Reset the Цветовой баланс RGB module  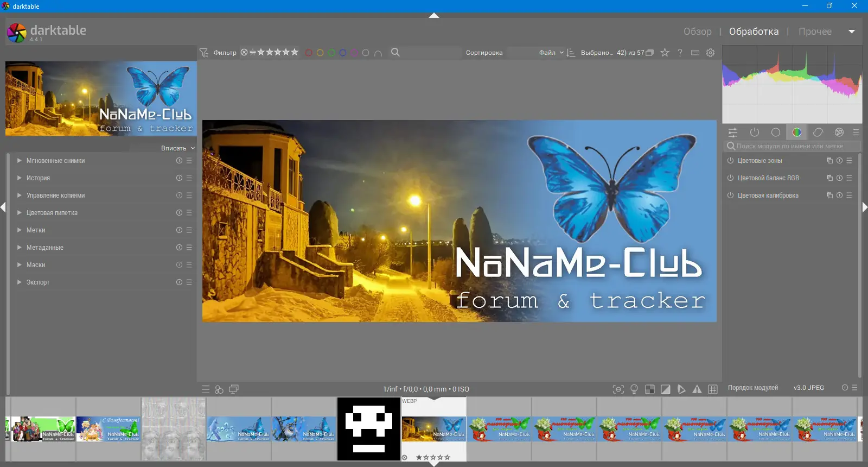(839, 178)
